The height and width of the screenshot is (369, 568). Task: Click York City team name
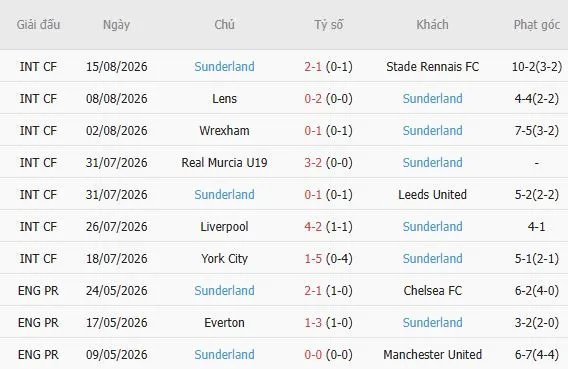[x=224, y=259]
